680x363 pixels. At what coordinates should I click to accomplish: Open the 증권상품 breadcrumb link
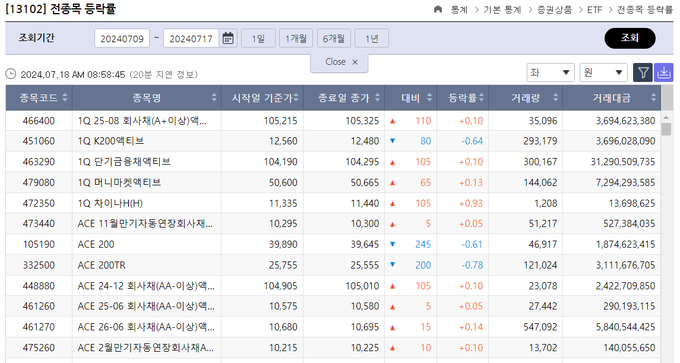coord(555,10)
